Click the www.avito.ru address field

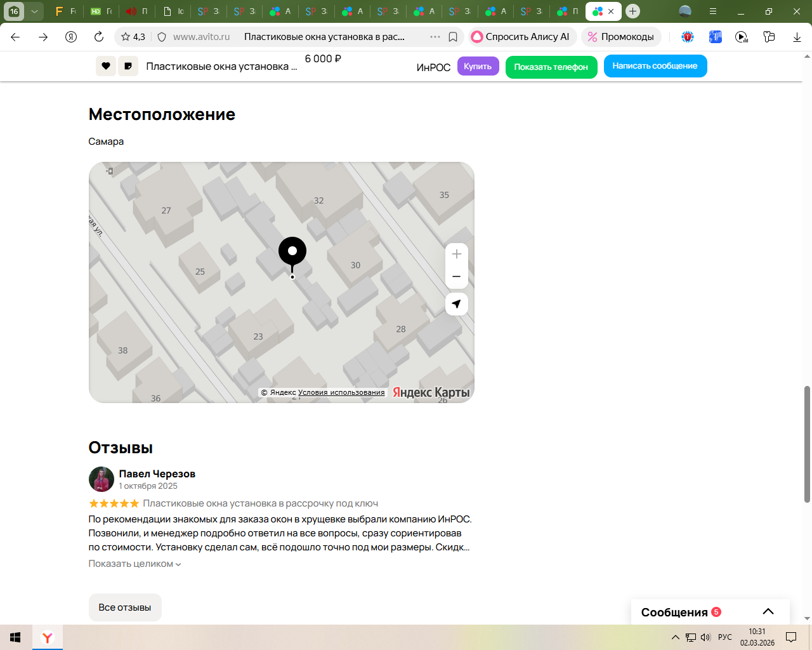click(202, 37)
